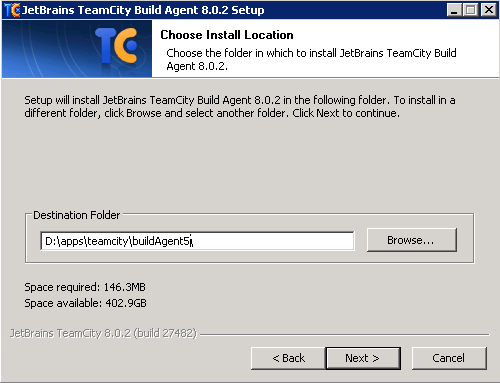
Task: Click the TC logo banner image
Action: (77, 49)
